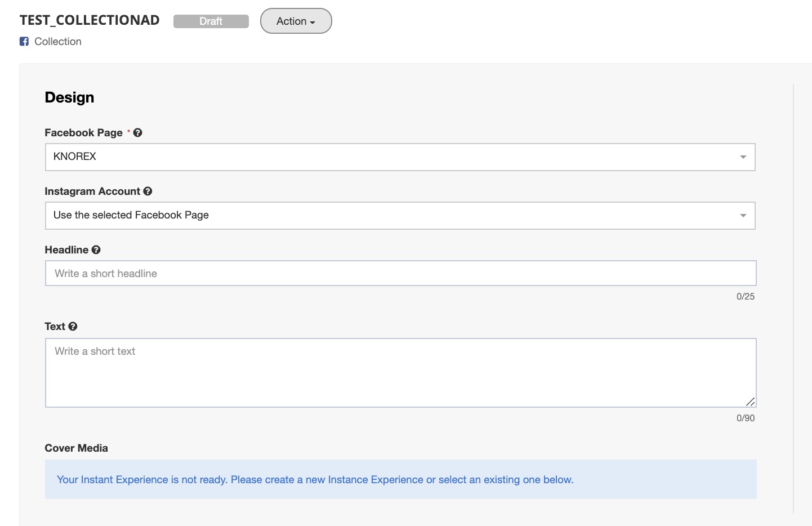This screenshot has width=812, height=526.
Task: Click the question mark beside Text
Action: tap(73, 327)
